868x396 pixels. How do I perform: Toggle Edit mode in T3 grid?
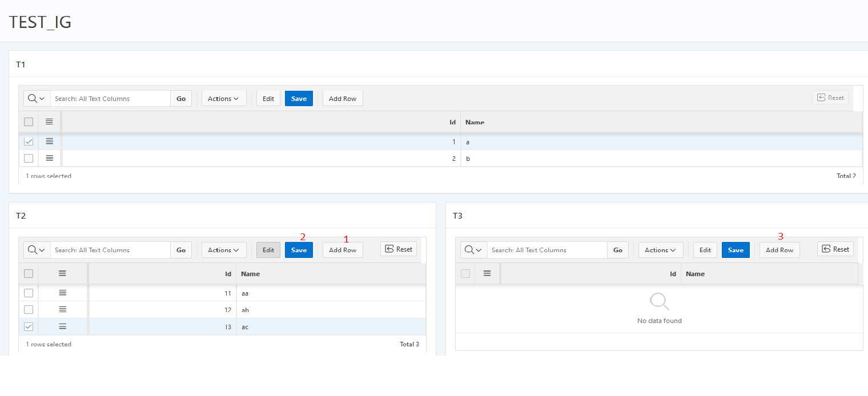[705, 250]
